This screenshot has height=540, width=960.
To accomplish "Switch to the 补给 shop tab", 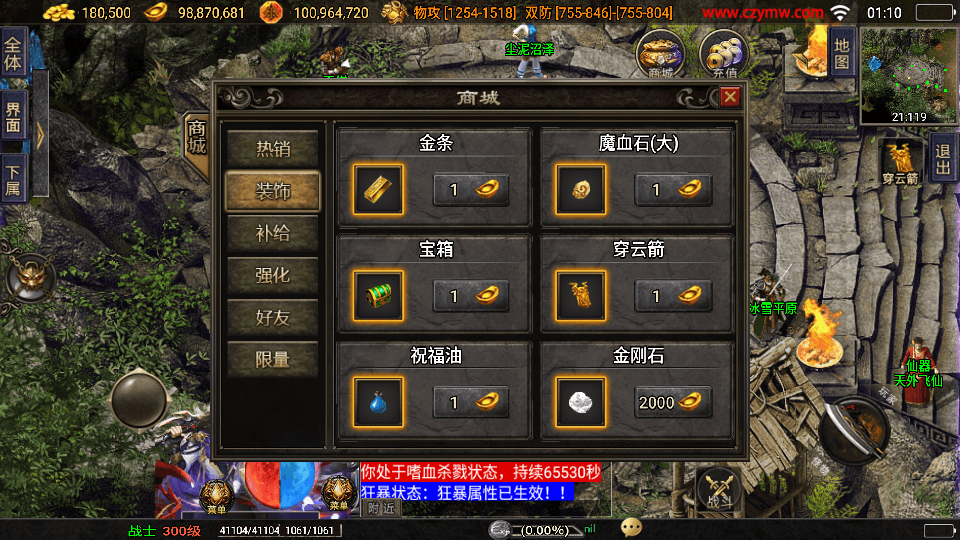I will pos(273,233).
